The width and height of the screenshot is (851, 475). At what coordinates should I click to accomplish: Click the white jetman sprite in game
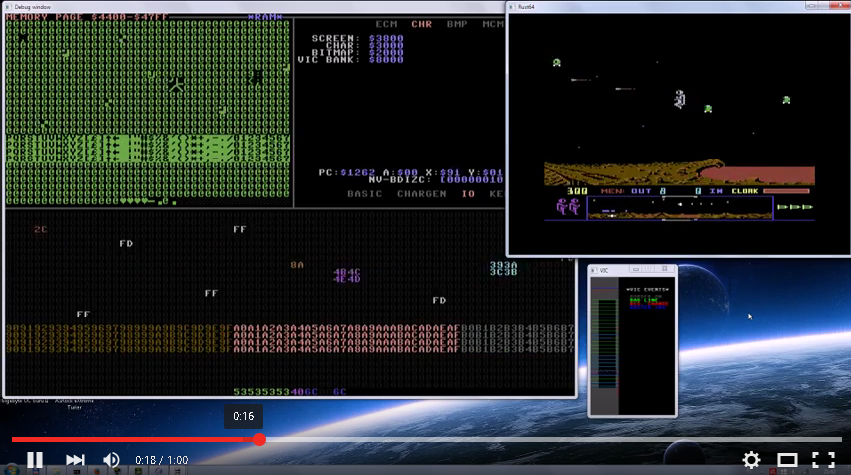tap(679, 99)
